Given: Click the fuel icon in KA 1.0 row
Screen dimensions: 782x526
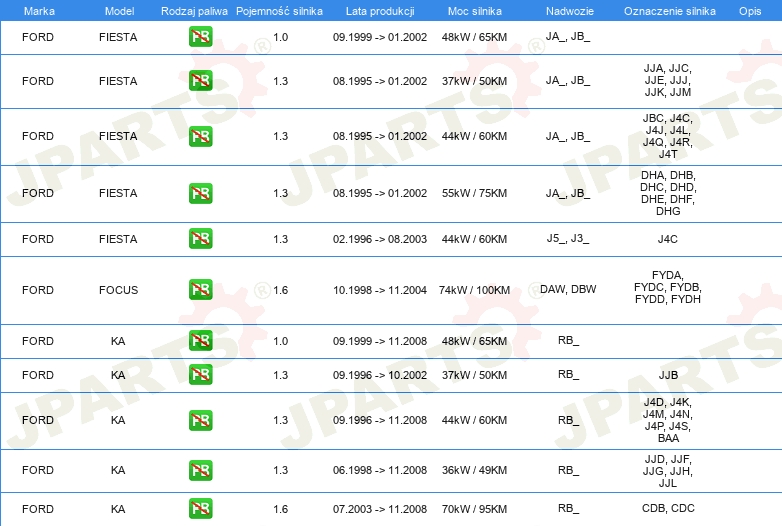Looking at the screenshot, I should 200,341.
